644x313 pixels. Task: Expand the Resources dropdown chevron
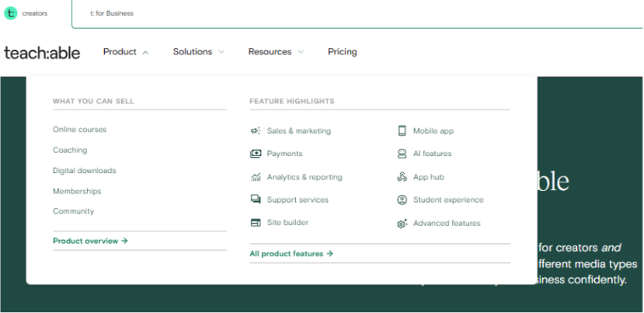tap(301, 52)
